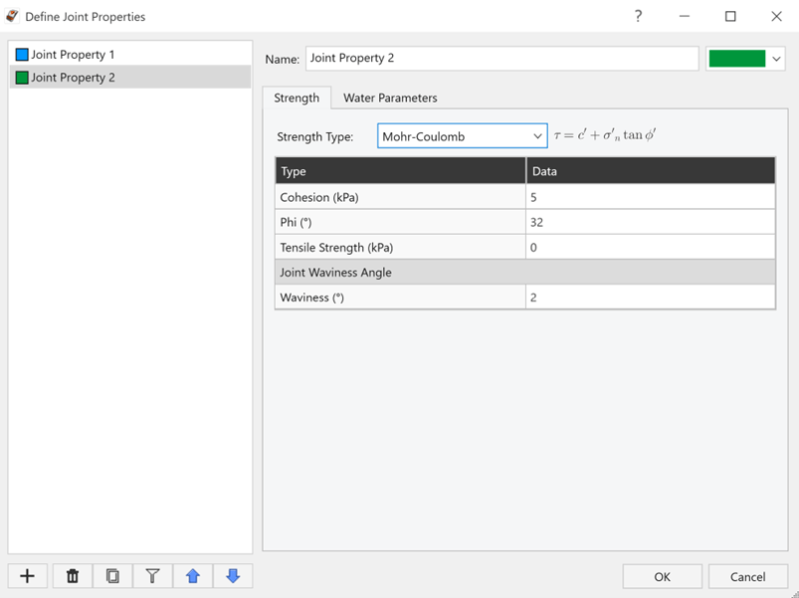The image size is (799, 598).
Task: Click the help question mark icon
Action: coord(638,16)
